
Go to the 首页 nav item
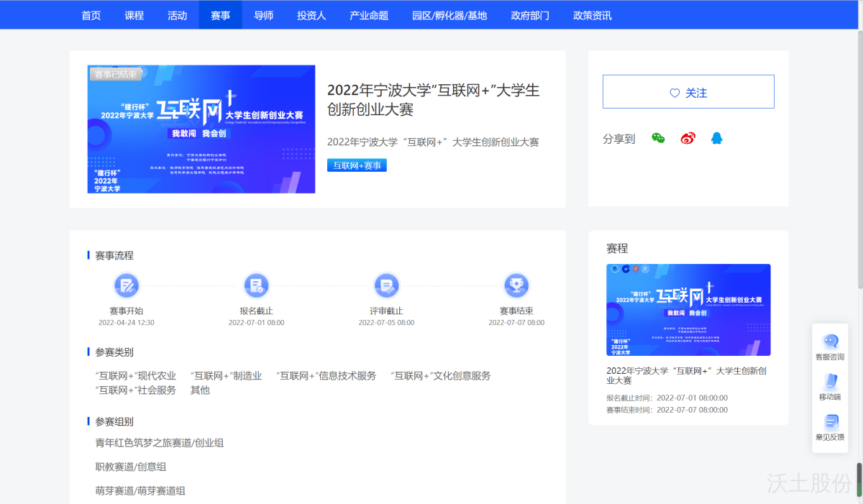tap(91, 15)
